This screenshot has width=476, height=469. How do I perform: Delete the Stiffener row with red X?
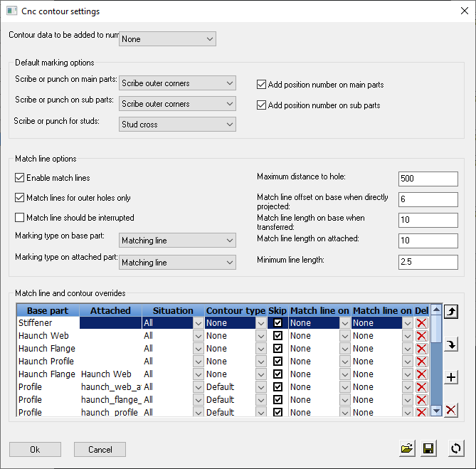[422, 323]
